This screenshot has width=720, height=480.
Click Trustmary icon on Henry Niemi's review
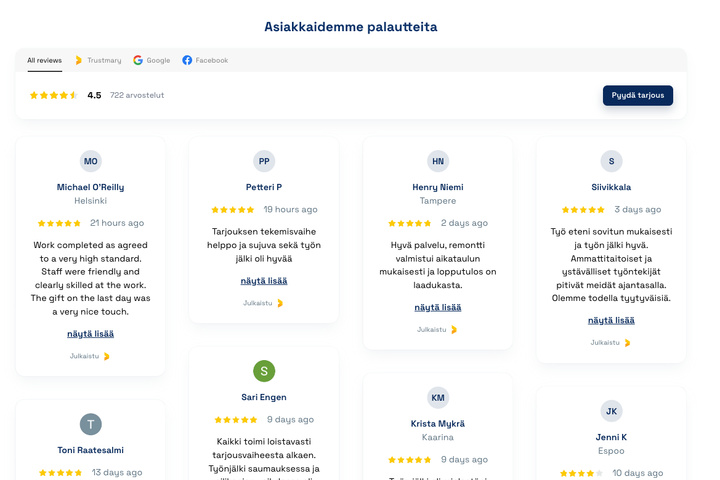tap(454, 329)
